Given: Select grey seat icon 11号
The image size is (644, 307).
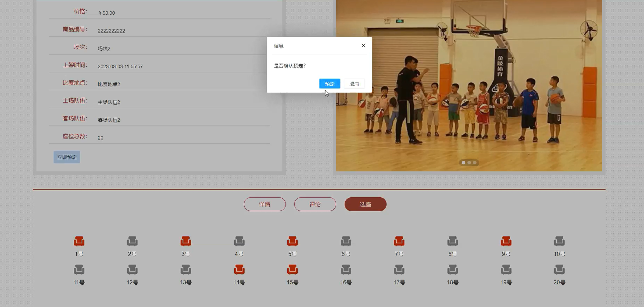Looking at the screenshot, I should (x=79, y=269).
